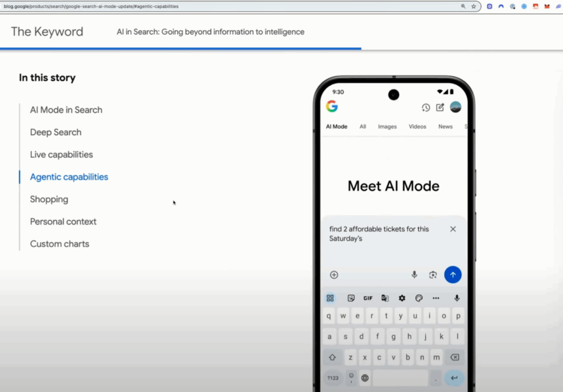Tap the S key on the keyboard

coord(345,336)
